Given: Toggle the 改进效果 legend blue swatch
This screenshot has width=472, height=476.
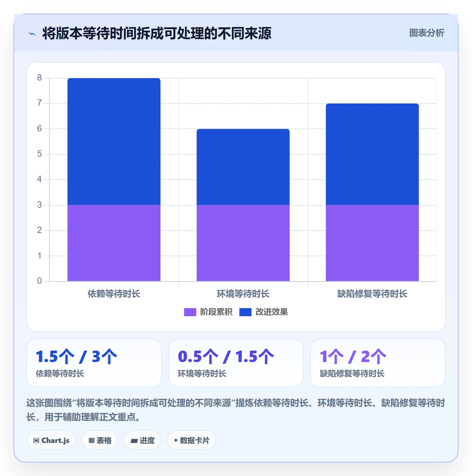Looking at the screenshot, I should (245, 312).
